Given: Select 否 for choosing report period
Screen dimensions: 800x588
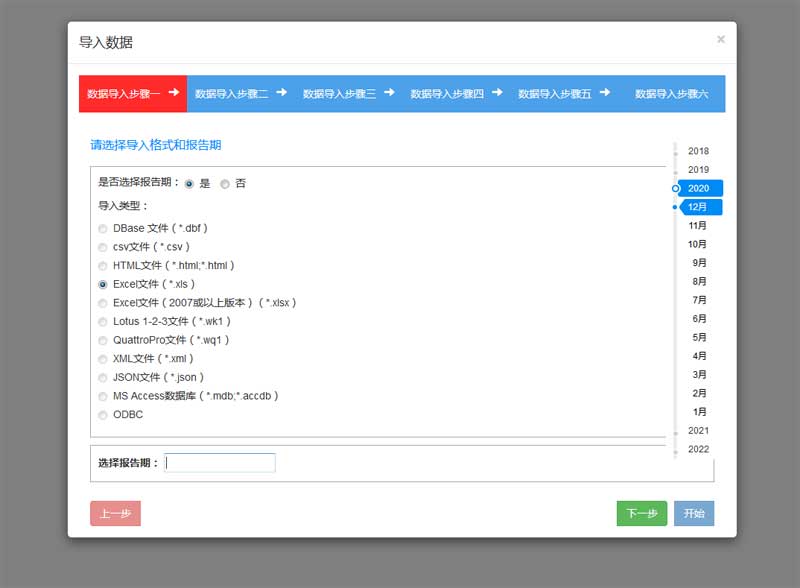Looking at the screenshot, I should click(225, 184).
